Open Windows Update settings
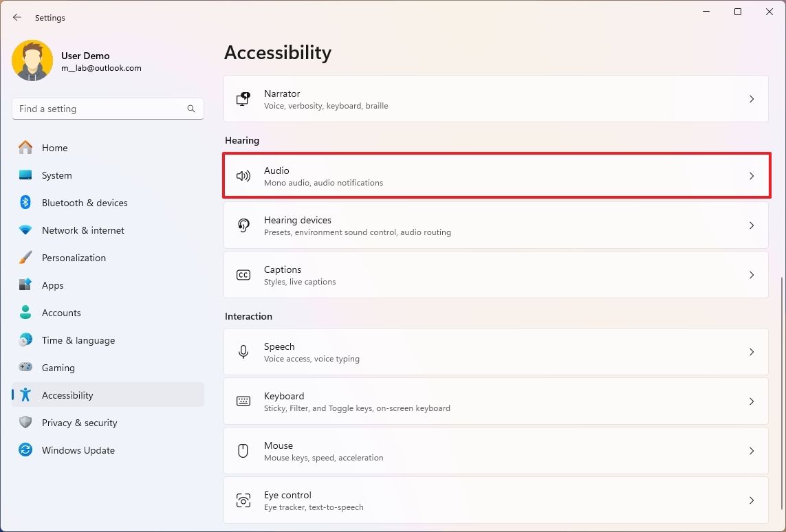The width and height of the screenshot is (786, 532). pyautogui.click(x=78, y=450)
